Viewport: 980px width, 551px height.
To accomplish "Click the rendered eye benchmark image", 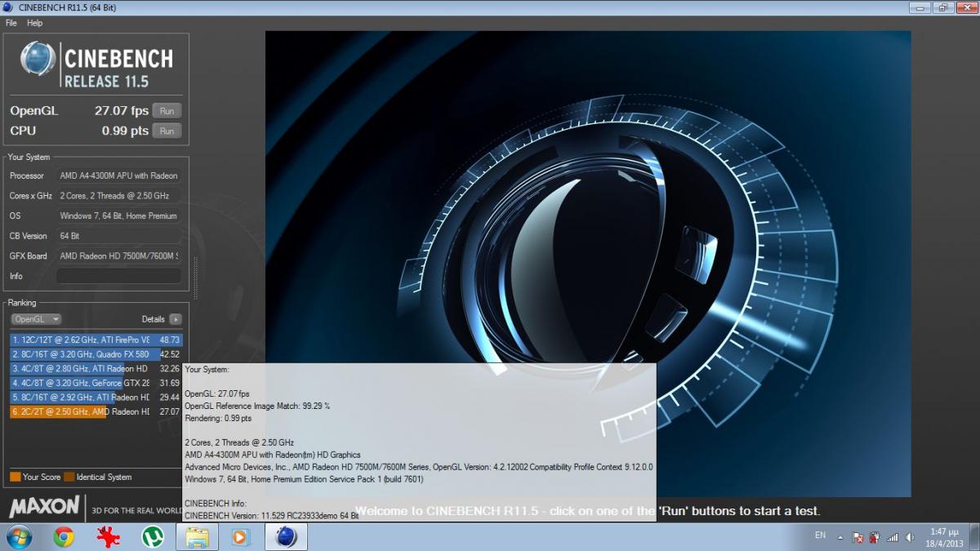I will pyautogui.click(x=588, y=264).
